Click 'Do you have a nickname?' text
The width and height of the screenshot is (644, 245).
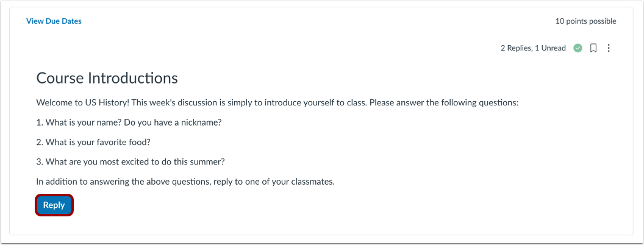(x=173, y=122)
